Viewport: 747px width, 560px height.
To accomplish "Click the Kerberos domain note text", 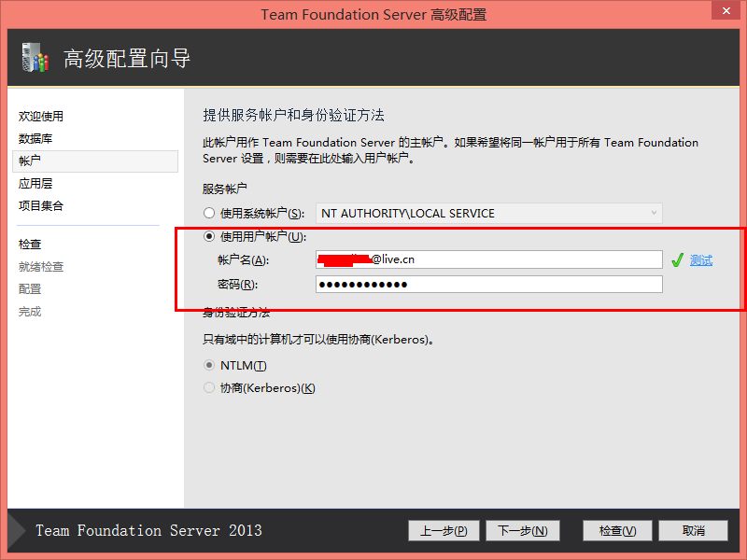I will (318, 340).
